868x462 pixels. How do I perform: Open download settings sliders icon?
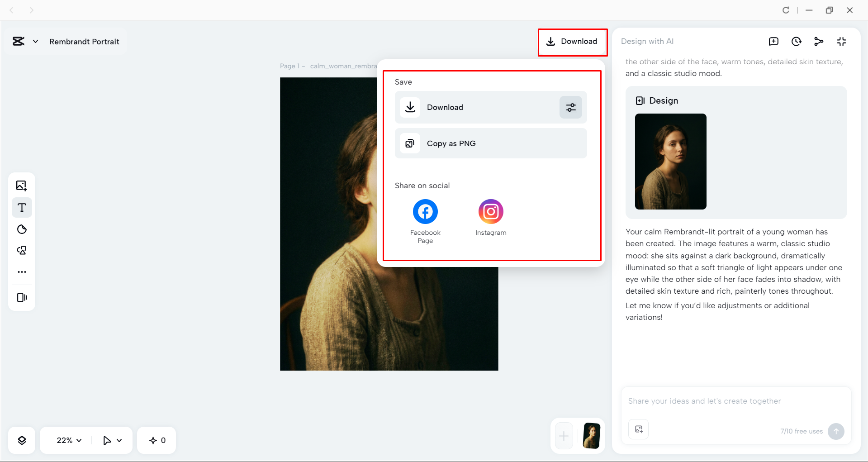(571, 107)
